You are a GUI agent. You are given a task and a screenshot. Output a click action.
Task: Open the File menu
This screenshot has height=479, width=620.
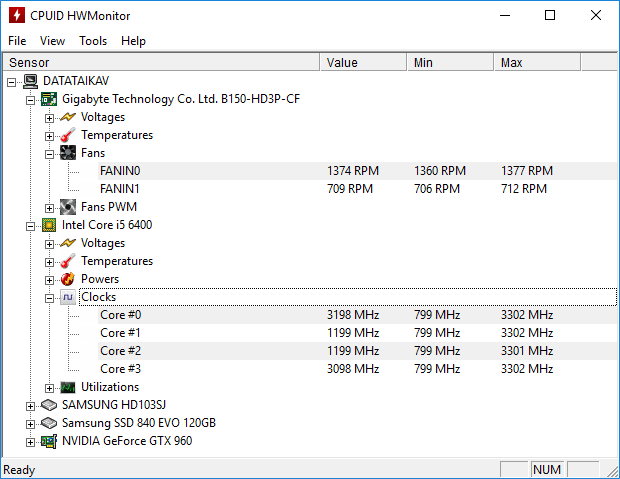(x=17, y=41)
